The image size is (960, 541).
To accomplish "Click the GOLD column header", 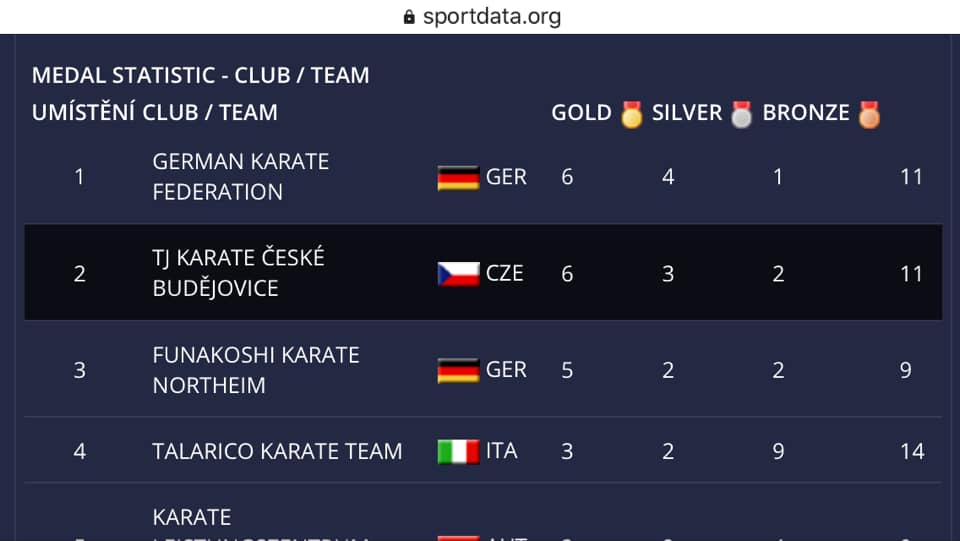I will [x=581, y=113].
